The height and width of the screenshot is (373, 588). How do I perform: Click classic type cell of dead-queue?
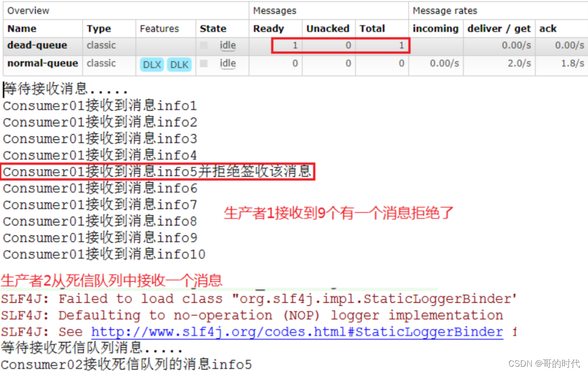(x=101, y=46)
